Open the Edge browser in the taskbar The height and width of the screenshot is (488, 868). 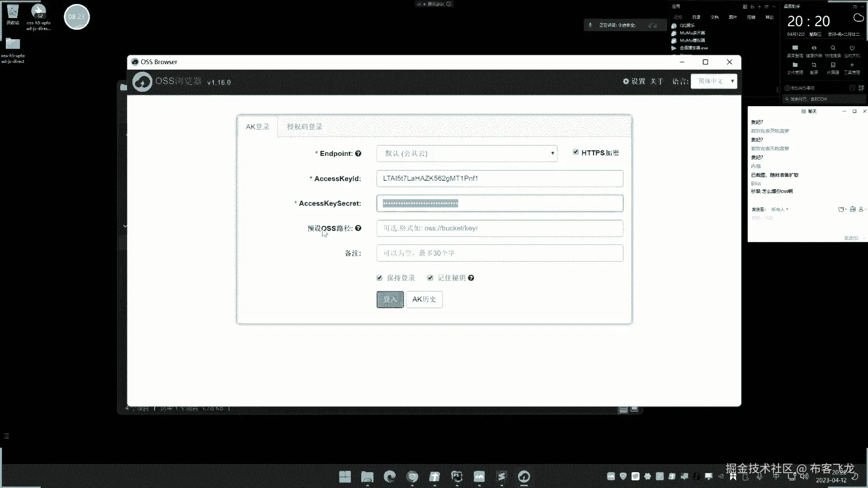(389, 476)
